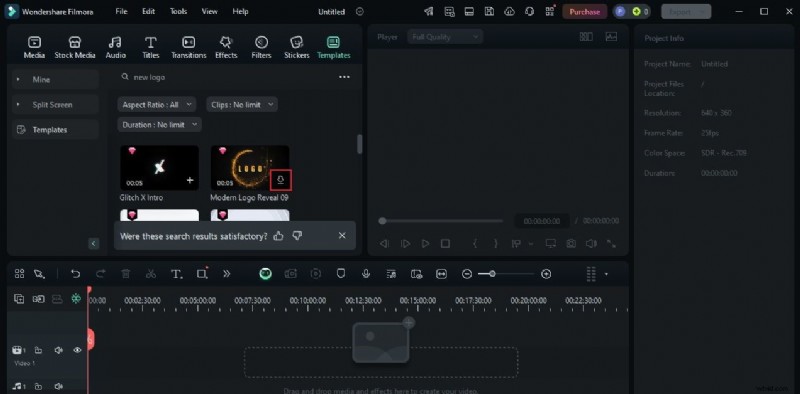800x394 pixels.
Task: Download the Modern Logo Reveal 09 template
Action: (281, 180)
